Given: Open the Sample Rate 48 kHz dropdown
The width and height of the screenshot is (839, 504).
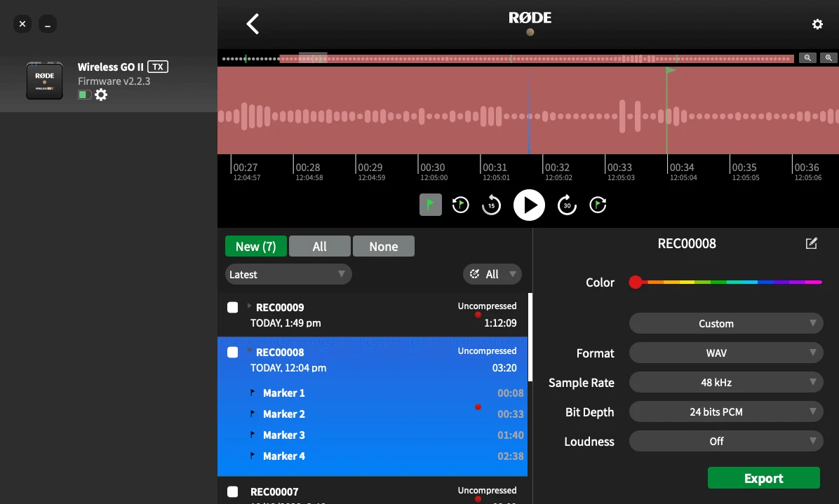Looking at the screenshot, I should (726, 382).
